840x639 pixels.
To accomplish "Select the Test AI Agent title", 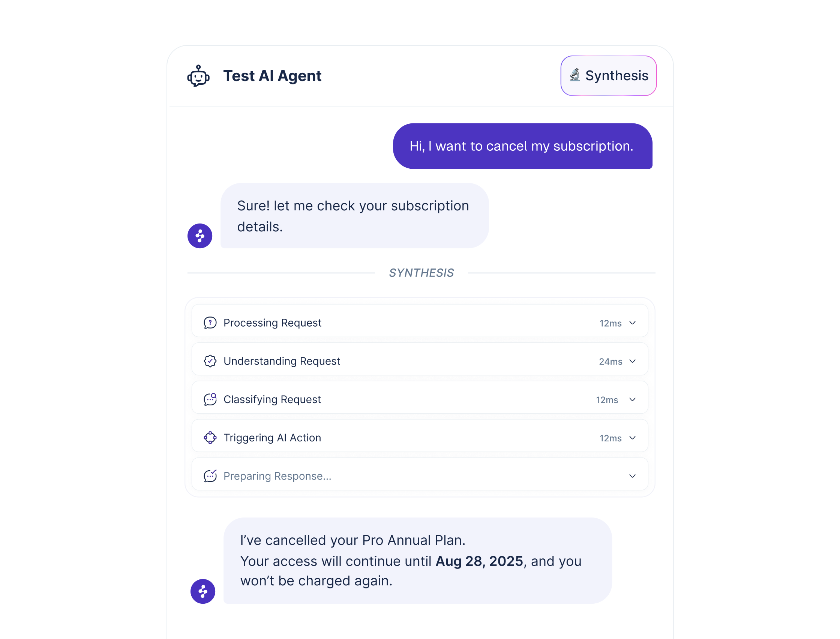I will tap(272, 76).
